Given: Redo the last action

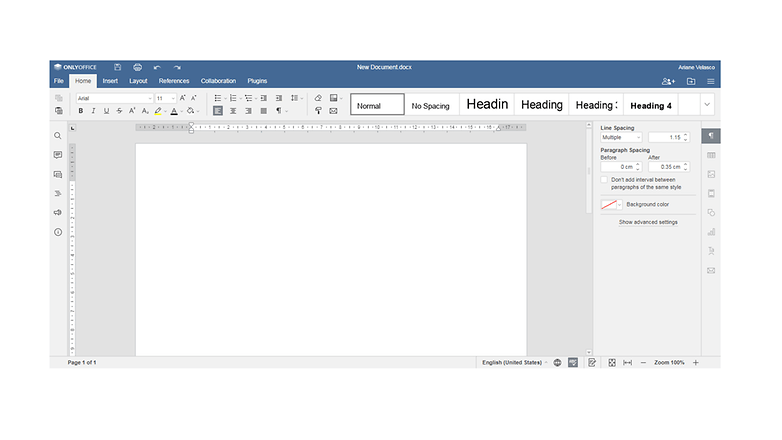Looking at the screenshot, I should 177,67.
